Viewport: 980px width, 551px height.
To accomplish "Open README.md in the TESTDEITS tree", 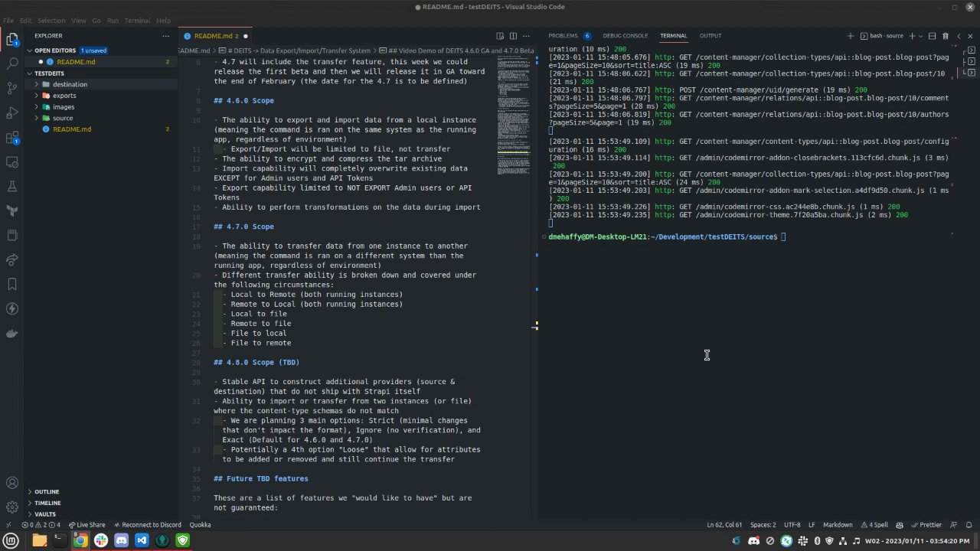I will 101,129.
